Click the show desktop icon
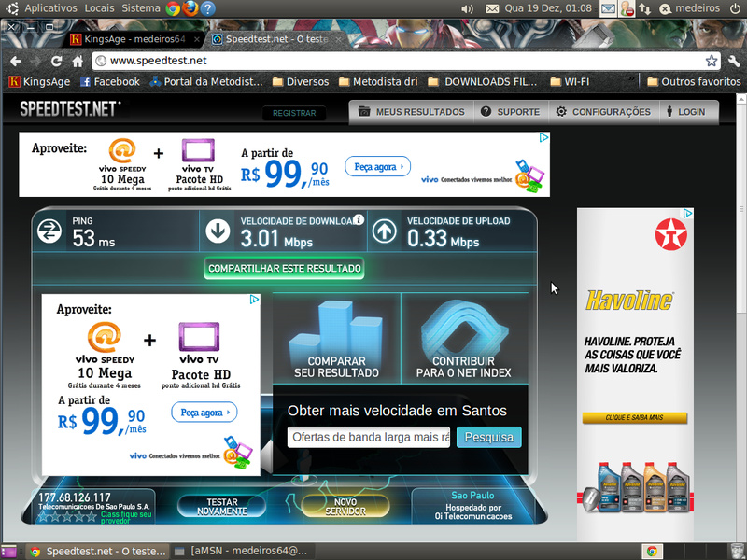This screenshot has width=747, height=560. pos(8,552)
